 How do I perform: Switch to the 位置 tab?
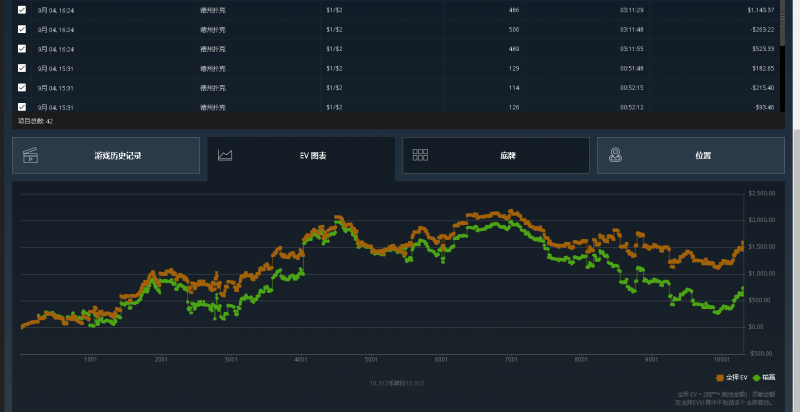[703, 156]
